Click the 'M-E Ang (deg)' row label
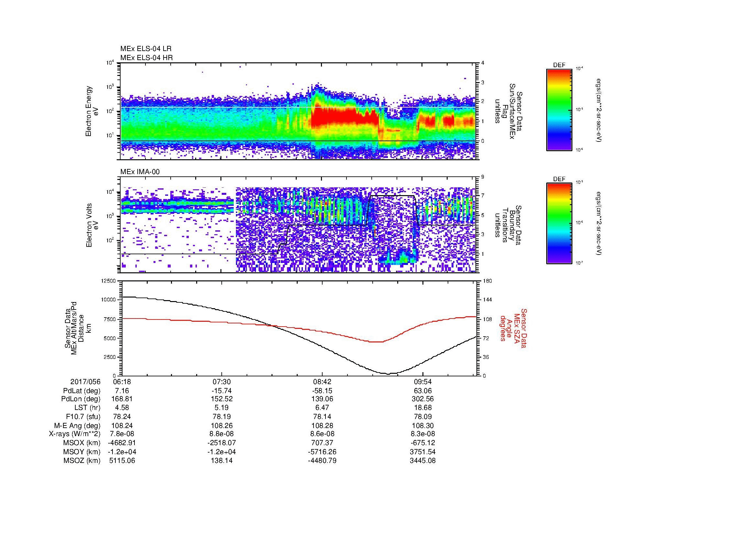The image size is (756, 534). pos(77,425)
